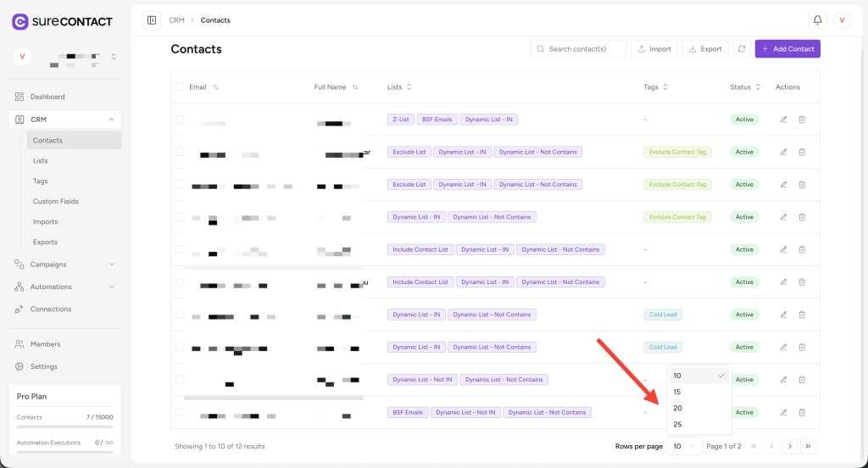Click the Add Contact button
The width and height of the screenshot is (868, 468).
click(x=787, y=49)
